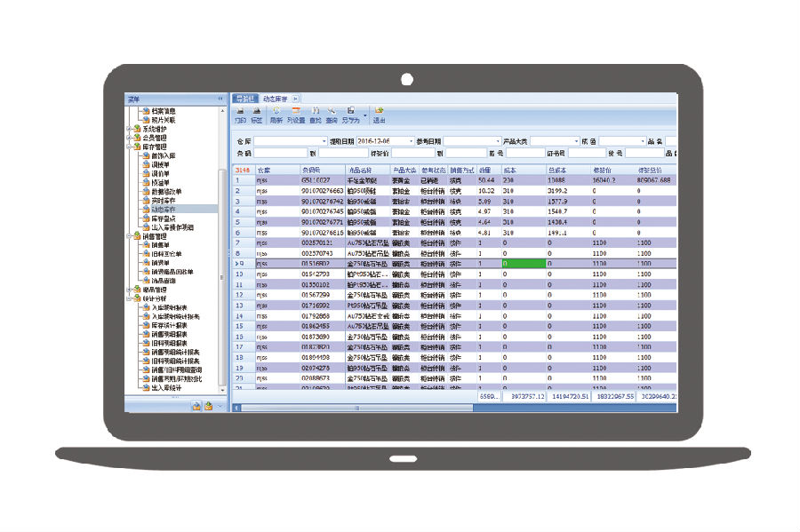Close the 动态库存 tab
Screen dimensions: 800x532
point(296,98)
